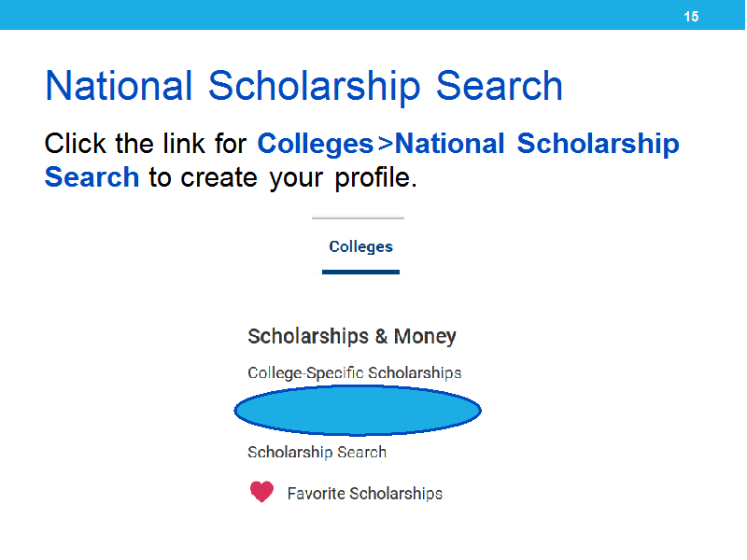This screenshot has width=747, height=560.
Task: Click the bold blue Search word before "to create"
Action: [92, 177]
